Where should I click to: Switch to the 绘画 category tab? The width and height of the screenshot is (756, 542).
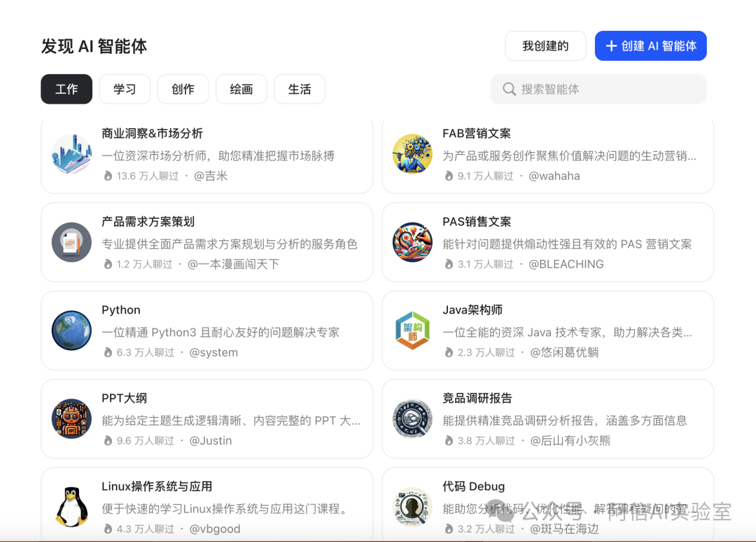[241, 89]
